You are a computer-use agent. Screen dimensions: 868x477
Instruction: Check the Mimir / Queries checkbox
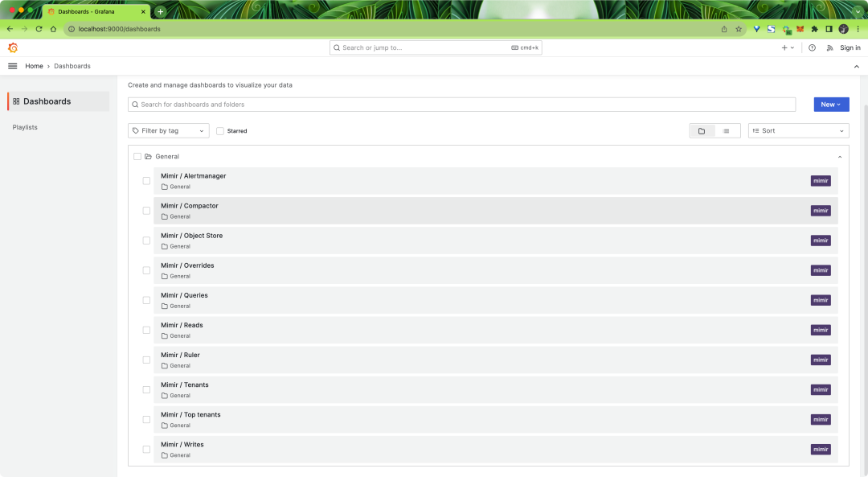point(146,300)
